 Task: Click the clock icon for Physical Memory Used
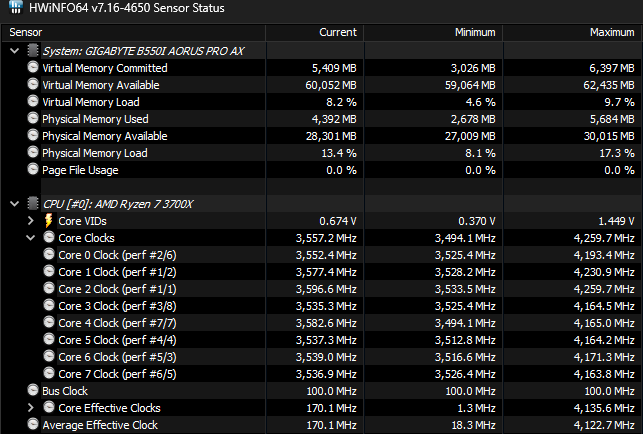[33, 118]
